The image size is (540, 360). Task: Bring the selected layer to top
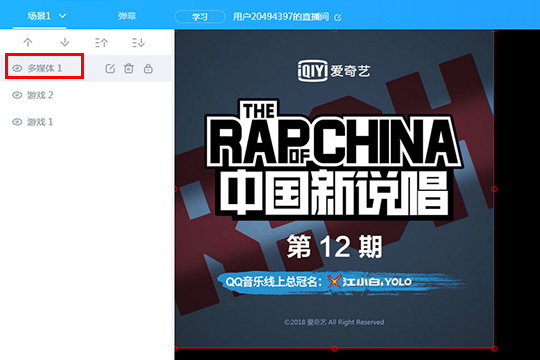(x=101, y=42)
